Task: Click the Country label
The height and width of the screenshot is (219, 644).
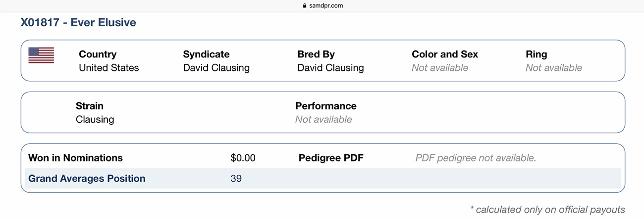Action: point(98,55)
